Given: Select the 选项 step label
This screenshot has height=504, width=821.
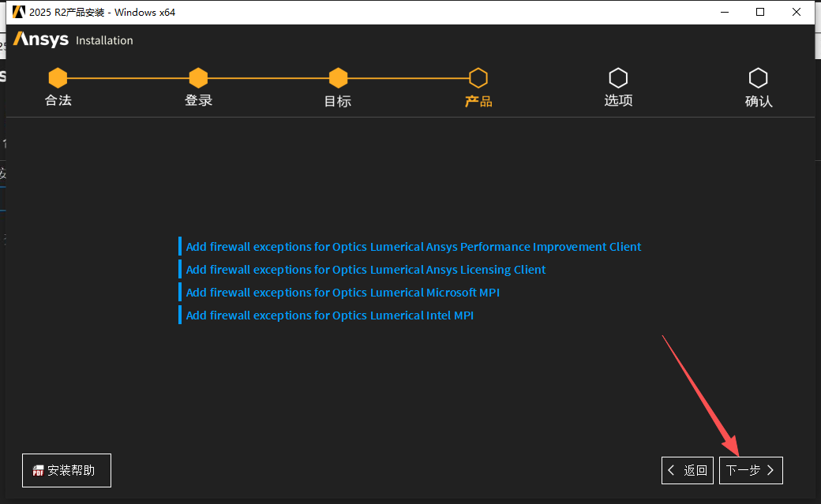Looking at the screenshot, I should point(618,101).
